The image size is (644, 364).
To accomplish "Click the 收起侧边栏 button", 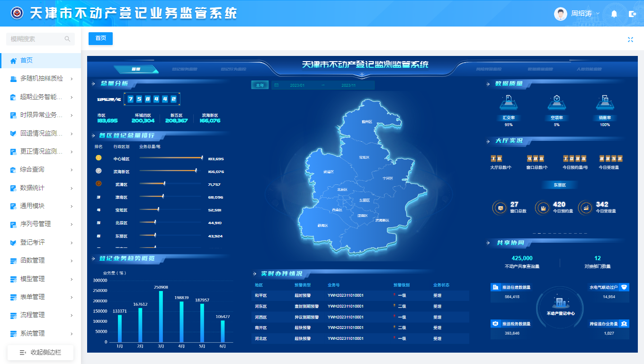I will coord(40,352).
